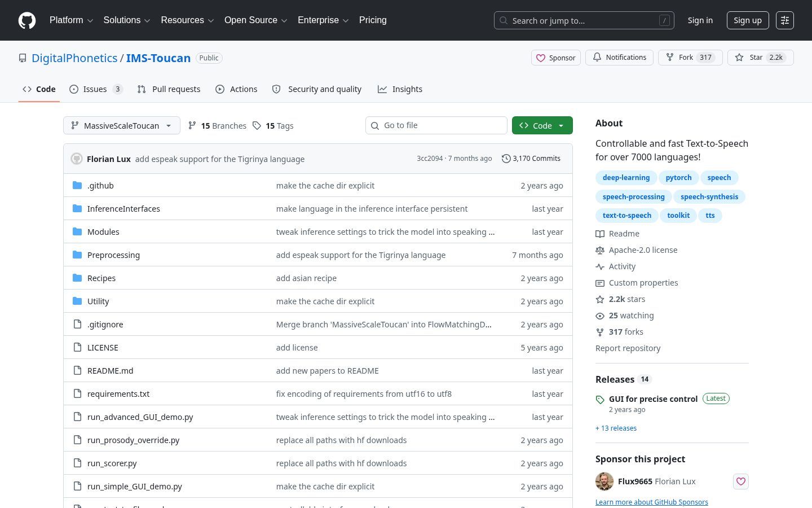This screenshot has height=508, width=812.
Task: Click the README.md file icon
Action: coord(77,370)
